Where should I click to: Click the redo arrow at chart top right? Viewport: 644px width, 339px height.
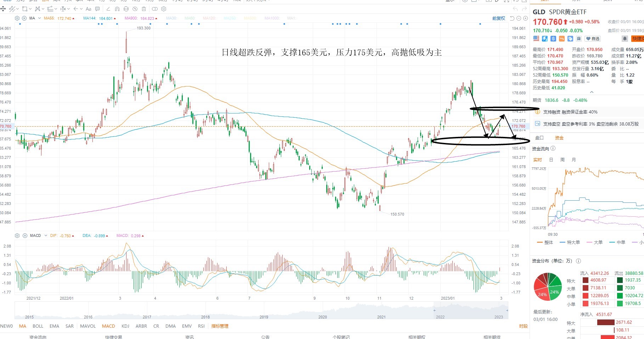click(524, 9)
